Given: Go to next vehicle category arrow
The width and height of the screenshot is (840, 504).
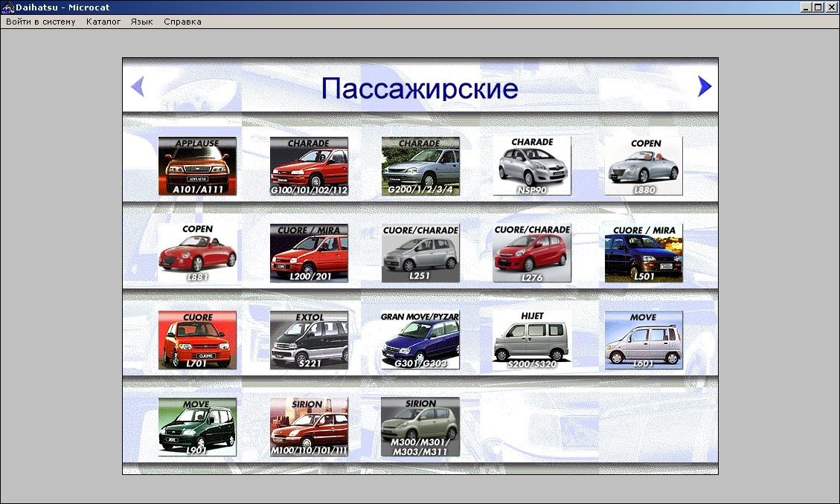Looking at the screenshot, I should (x=705, y=86).
